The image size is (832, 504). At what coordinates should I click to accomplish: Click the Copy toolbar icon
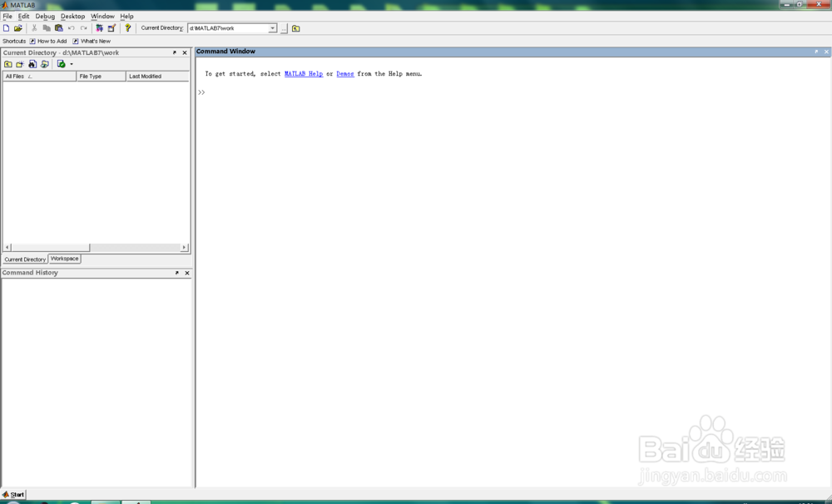[x=47, y=28]
